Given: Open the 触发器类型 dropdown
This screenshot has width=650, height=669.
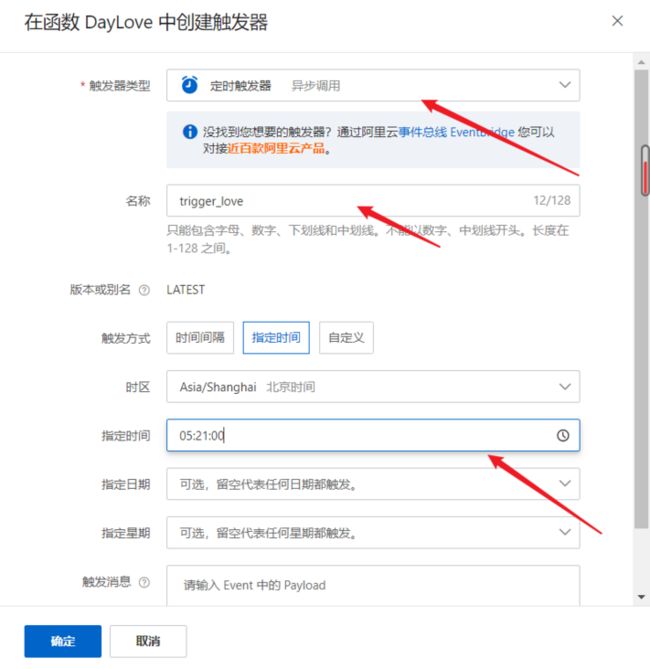Looking at the screenshot, I should tap(373, 85).
